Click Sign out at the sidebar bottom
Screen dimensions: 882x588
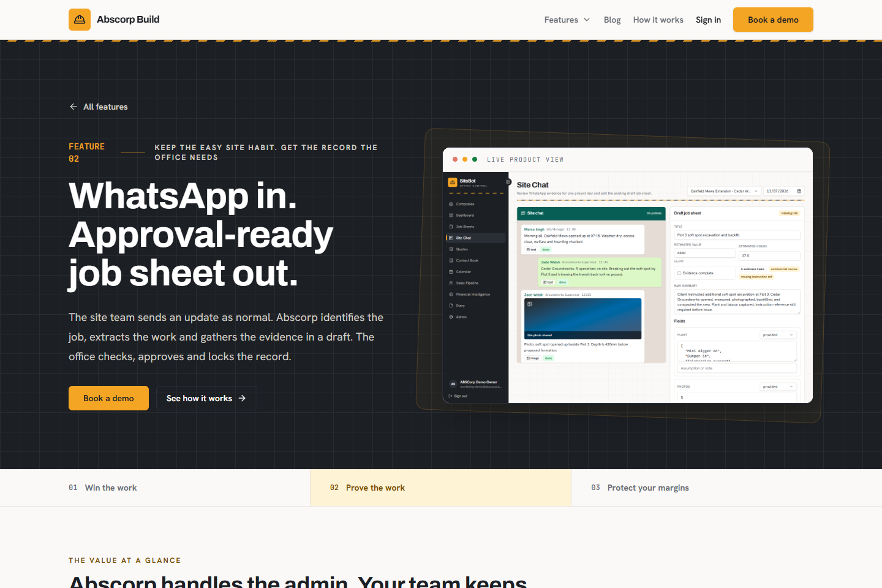[x=458, y=396]
